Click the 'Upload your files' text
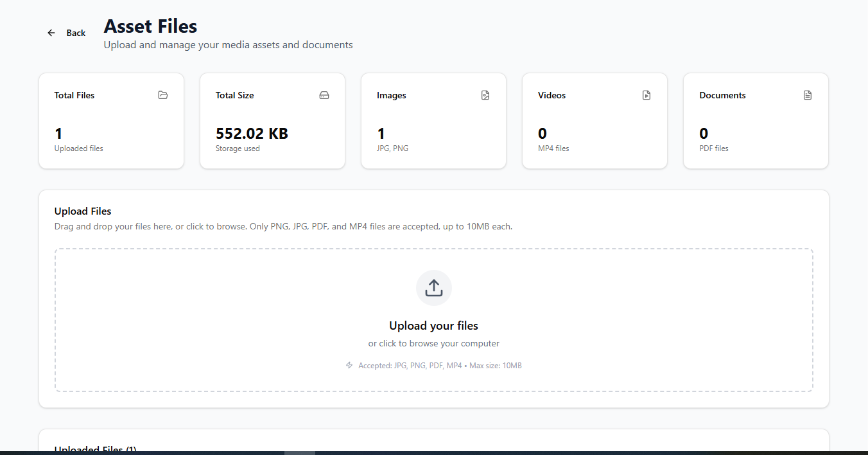868x455 pixels. 433,325
